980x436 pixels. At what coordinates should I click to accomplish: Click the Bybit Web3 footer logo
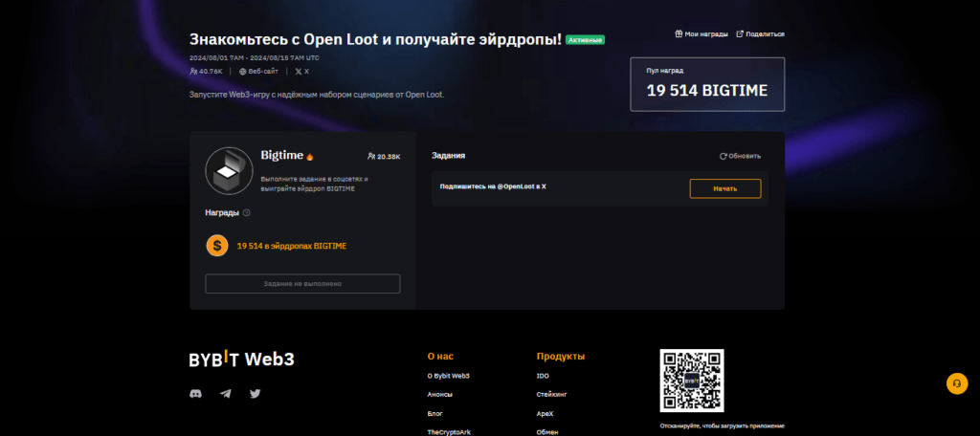[x=241, y=360]
